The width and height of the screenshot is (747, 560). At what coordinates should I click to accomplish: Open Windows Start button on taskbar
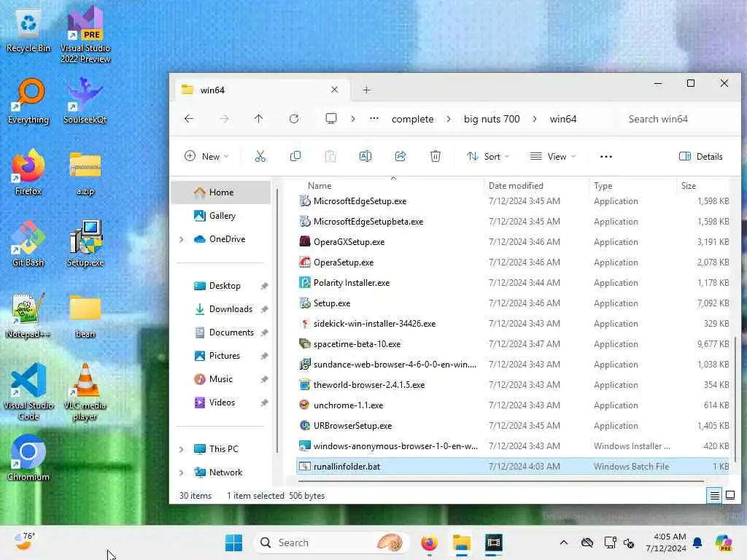[233, 542]
